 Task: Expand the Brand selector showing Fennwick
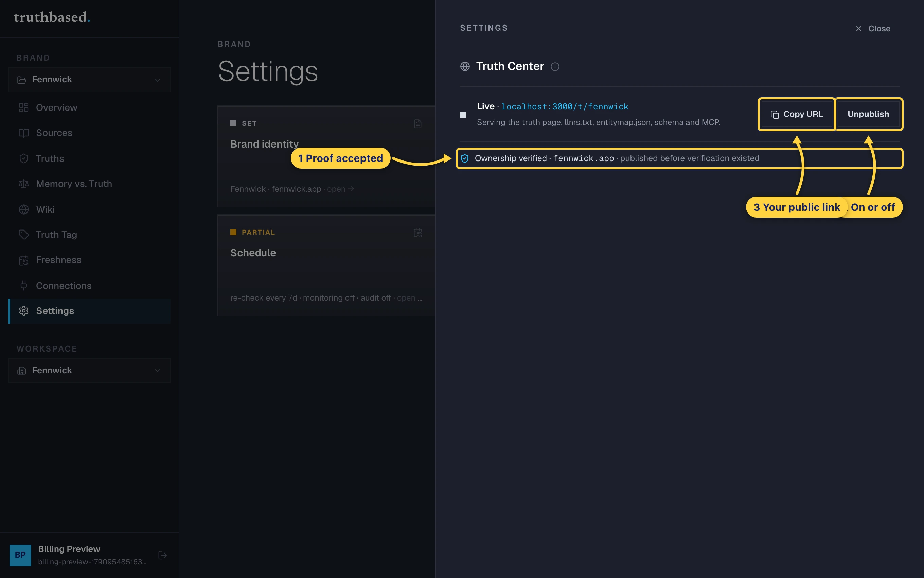pos(89,80)
